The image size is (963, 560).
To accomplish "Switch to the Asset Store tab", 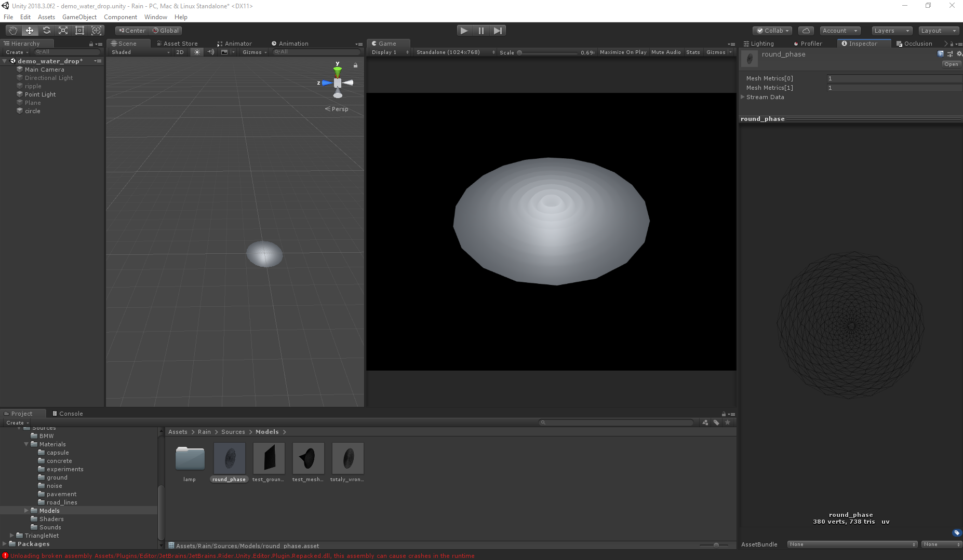I will click(177, 44).
